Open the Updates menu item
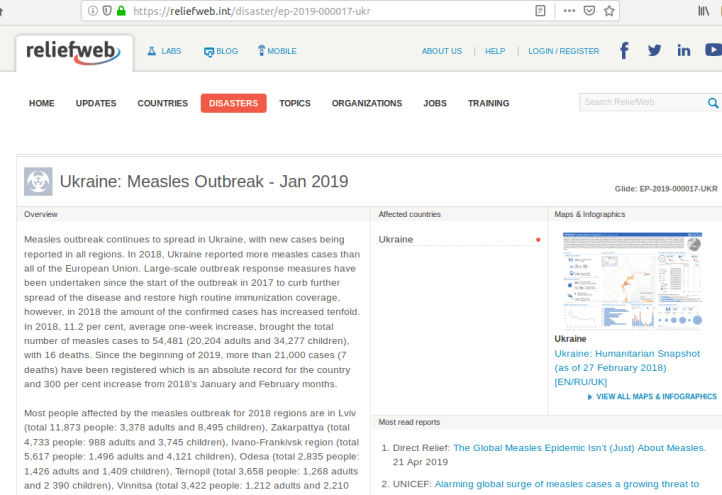The image size is (722, 495). click(96, 103)
